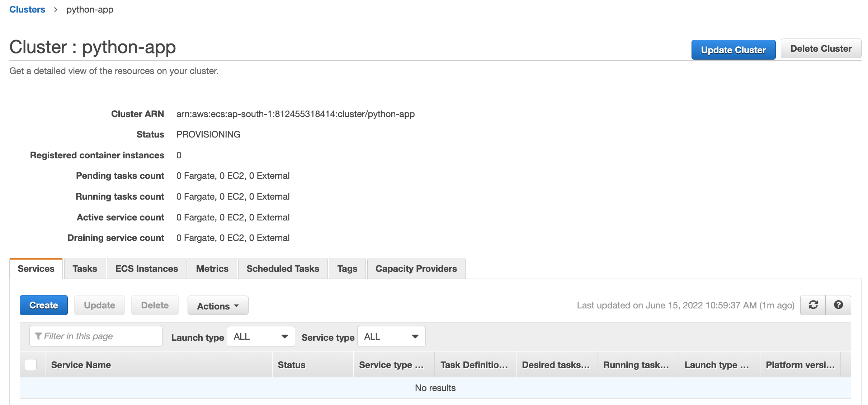This screenshot has width=868, height=405.
Task: View the Metrics tab
Action: 212,268
